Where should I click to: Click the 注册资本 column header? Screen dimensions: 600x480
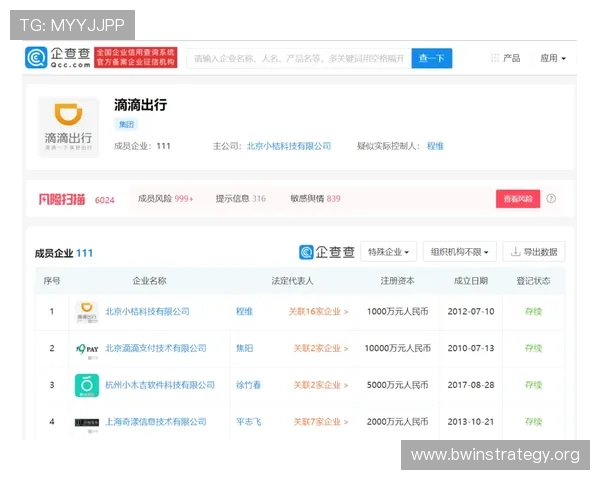(398, 281)
